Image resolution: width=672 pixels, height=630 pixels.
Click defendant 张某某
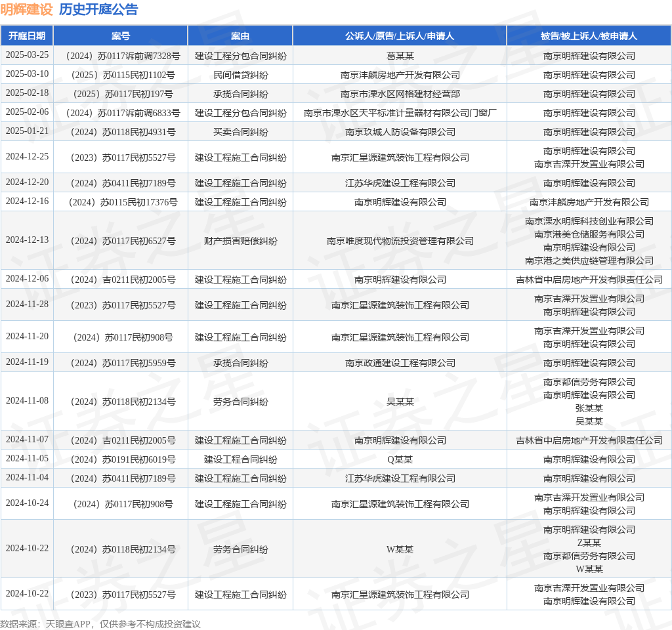click(589, 408)
